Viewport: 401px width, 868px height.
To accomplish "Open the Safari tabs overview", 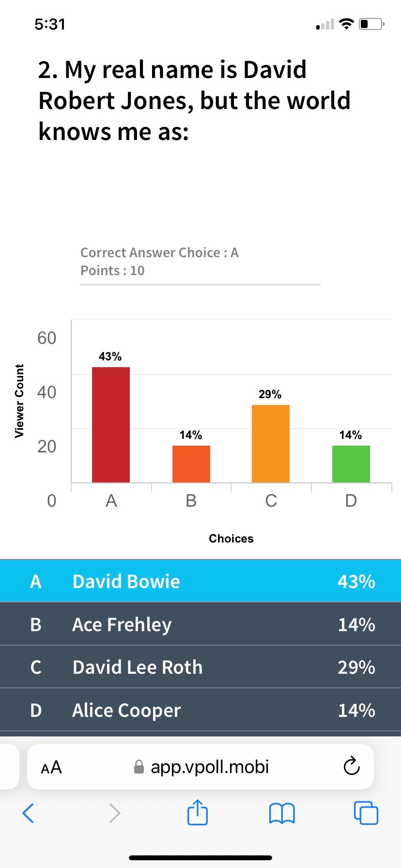I will (366, 813).
